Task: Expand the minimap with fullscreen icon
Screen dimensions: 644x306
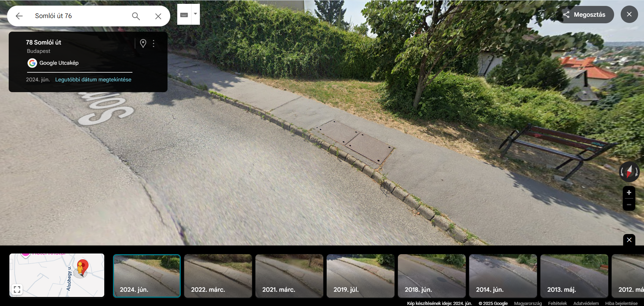Action: [17, 289]
